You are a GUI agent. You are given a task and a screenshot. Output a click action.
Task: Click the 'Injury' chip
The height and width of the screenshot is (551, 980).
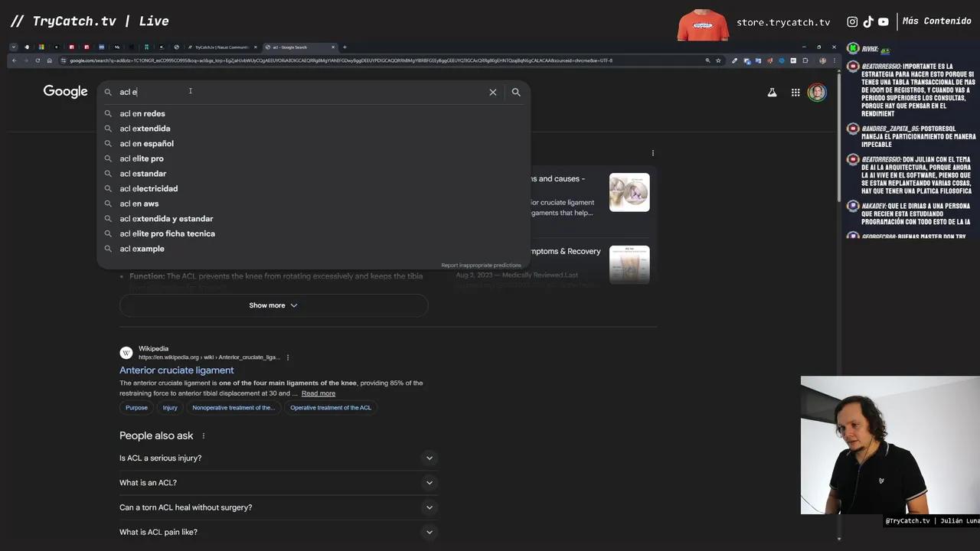coord(170,408)
